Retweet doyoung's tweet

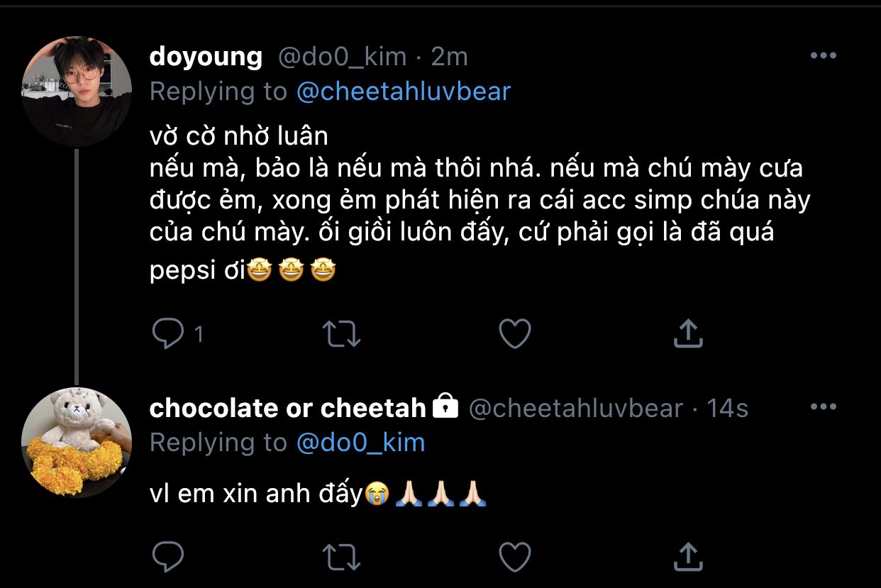(342, 333)
